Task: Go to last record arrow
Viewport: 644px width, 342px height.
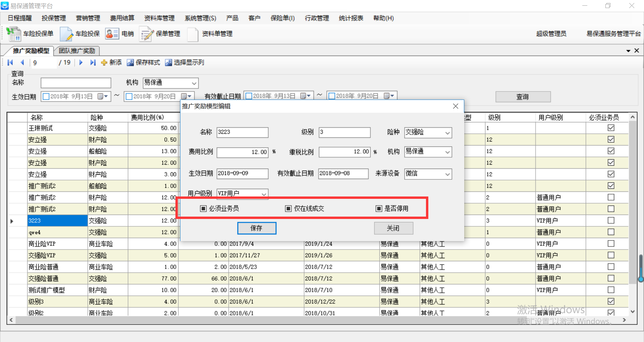Action: pyautogui.click(x=93, y=62)
